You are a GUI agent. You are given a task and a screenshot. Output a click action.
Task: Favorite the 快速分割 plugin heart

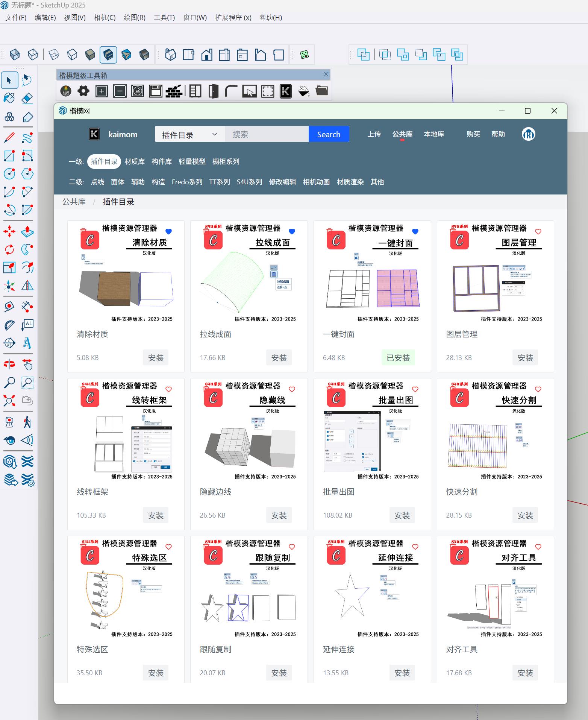[x=538, y=389]
